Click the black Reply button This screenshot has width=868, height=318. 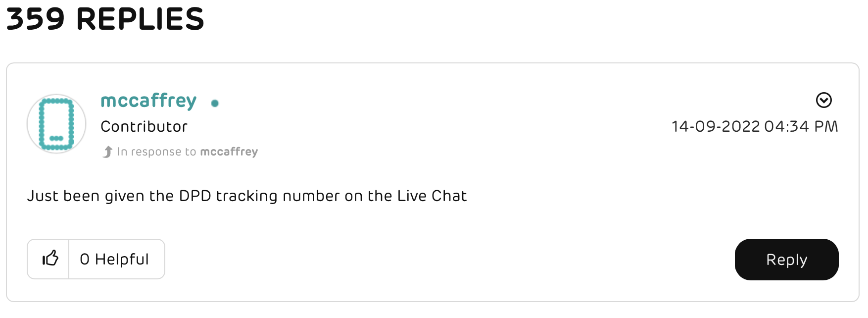click(786, 260)
